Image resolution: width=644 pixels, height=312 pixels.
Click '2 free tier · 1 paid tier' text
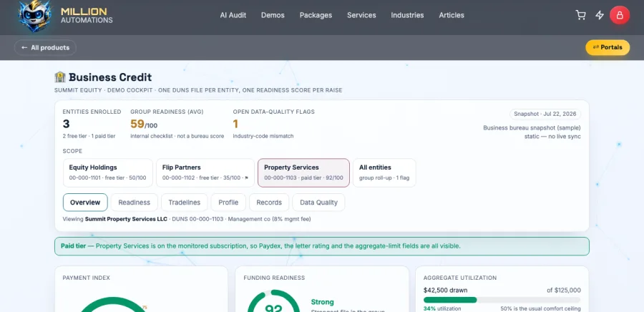click(x=89, y=136)
